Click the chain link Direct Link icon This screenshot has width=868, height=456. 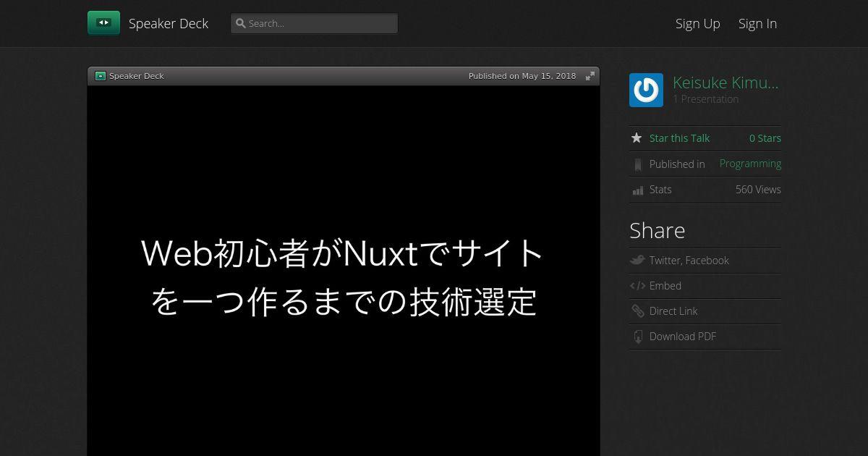coord(637,311)
